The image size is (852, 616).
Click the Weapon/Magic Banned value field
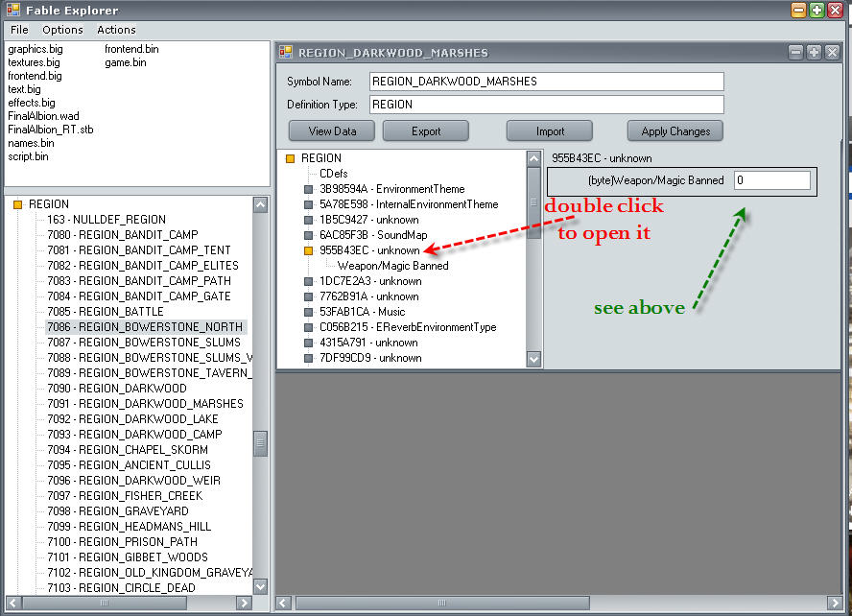click(x=771, y=180)
